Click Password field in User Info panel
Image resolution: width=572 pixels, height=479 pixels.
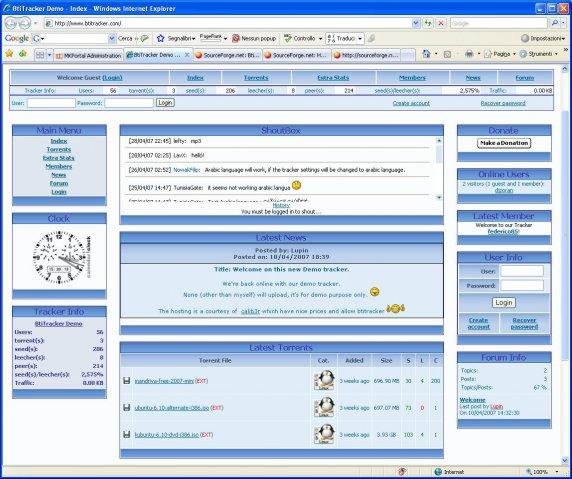[522, 285]
